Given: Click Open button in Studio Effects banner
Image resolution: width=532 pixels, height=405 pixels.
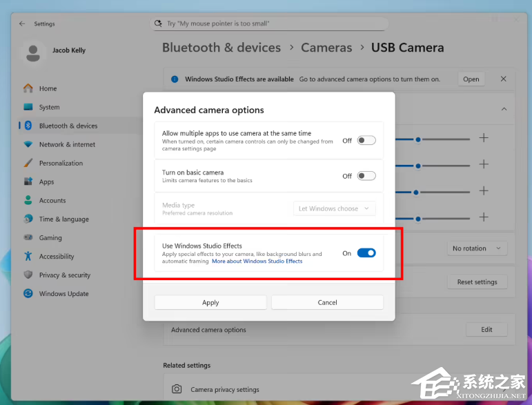Looking at the screenshot, I should pos(471,79).
